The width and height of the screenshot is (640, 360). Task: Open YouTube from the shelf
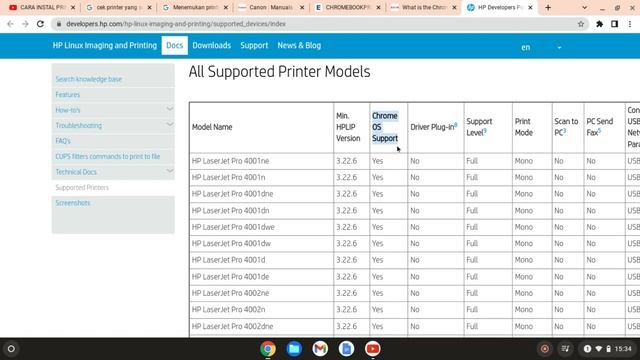click(x=372, y=349)
